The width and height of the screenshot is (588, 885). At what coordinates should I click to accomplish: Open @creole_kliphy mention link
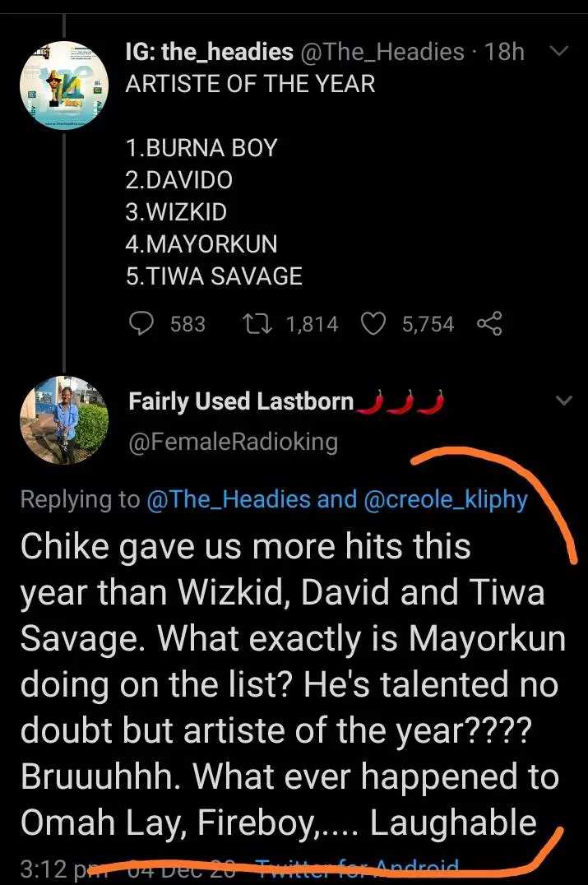444,499
